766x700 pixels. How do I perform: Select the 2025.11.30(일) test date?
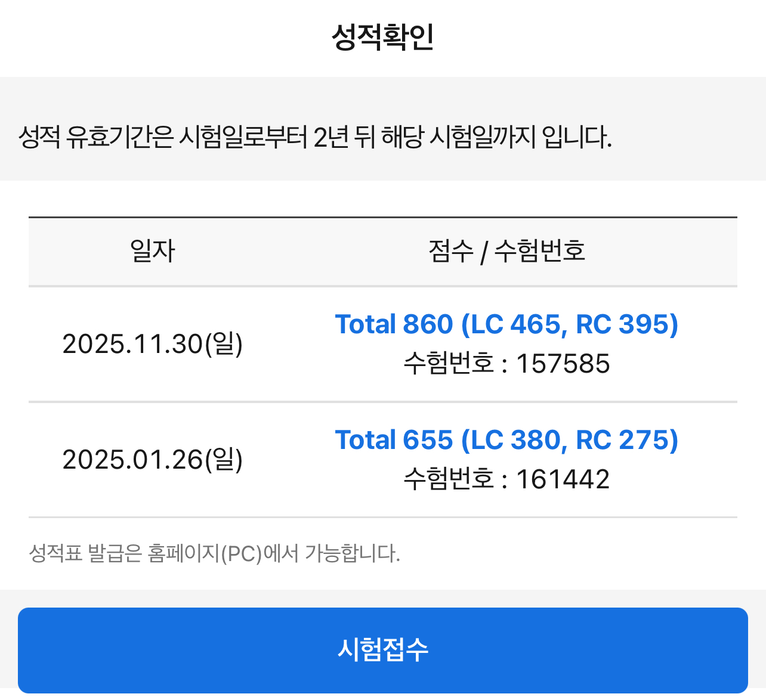[152, 344]
